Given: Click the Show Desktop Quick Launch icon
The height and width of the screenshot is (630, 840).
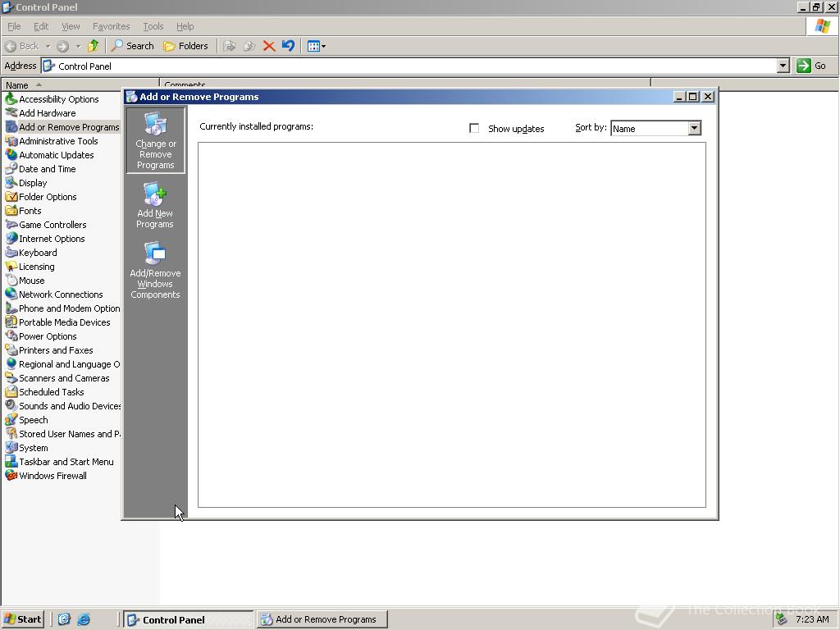Looking at the screenshot, I should [64, 619].
